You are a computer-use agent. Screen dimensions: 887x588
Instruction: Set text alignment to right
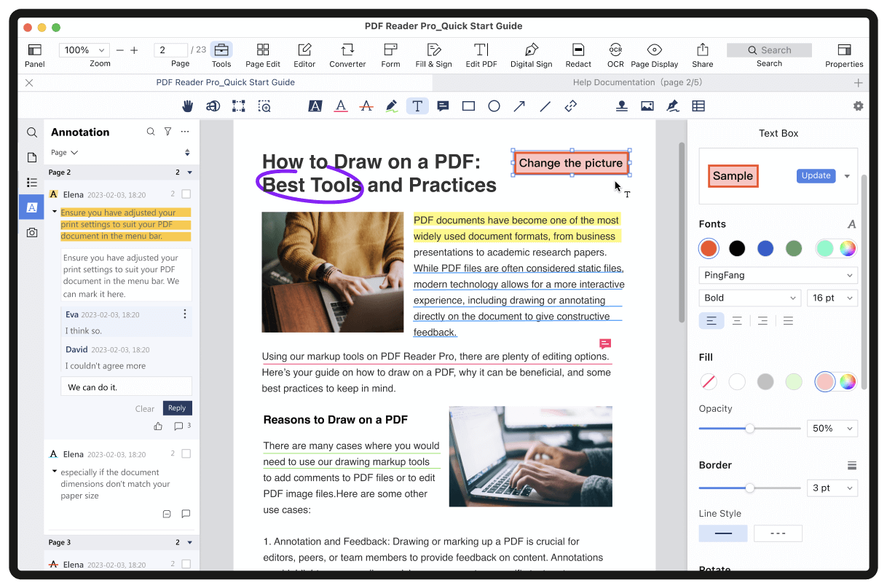click(762, 321)
